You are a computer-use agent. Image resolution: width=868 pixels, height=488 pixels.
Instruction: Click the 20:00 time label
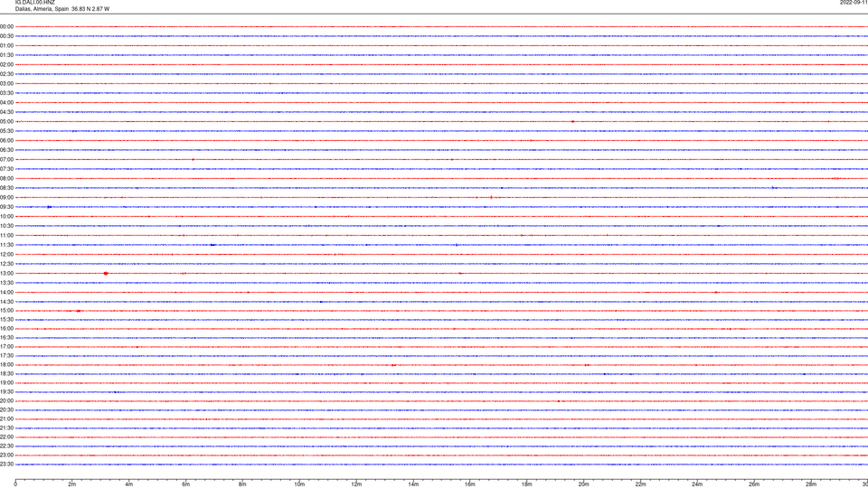coord(6,401)
